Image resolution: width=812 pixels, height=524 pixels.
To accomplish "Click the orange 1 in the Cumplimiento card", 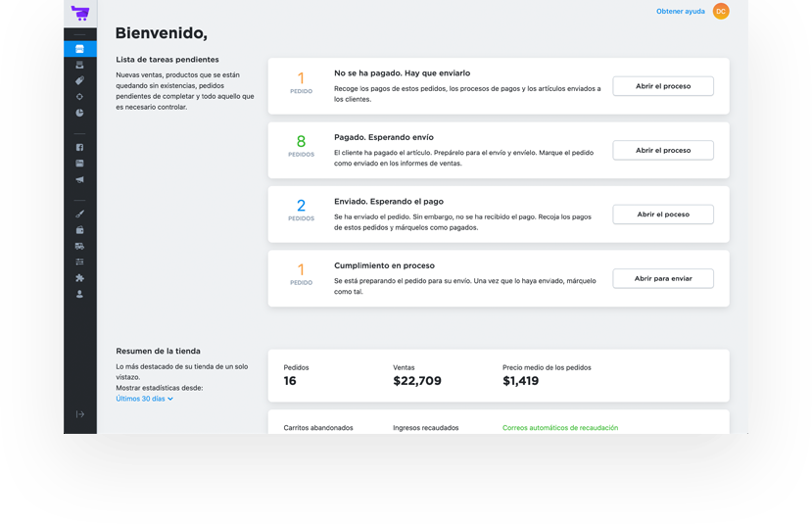I will click(301, 269).
